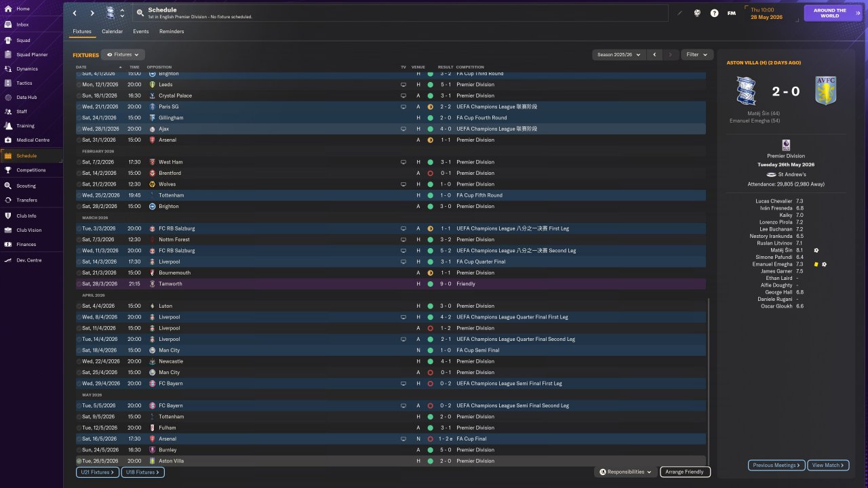Tick the checkbox for Wed 29/4/2026 FC Bayern
This screenshot has height=488, width=868.
[x=79, y=384]
